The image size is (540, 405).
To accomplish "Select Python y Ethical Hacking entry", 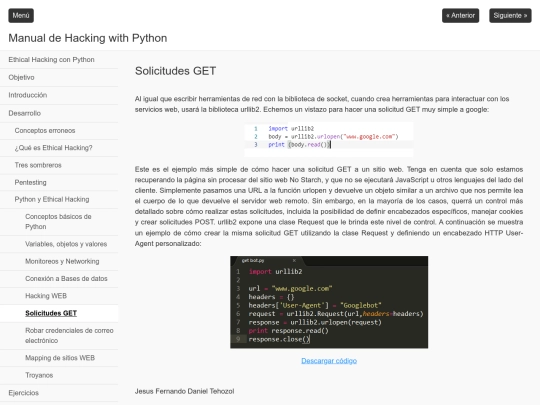I will point(59,200).
